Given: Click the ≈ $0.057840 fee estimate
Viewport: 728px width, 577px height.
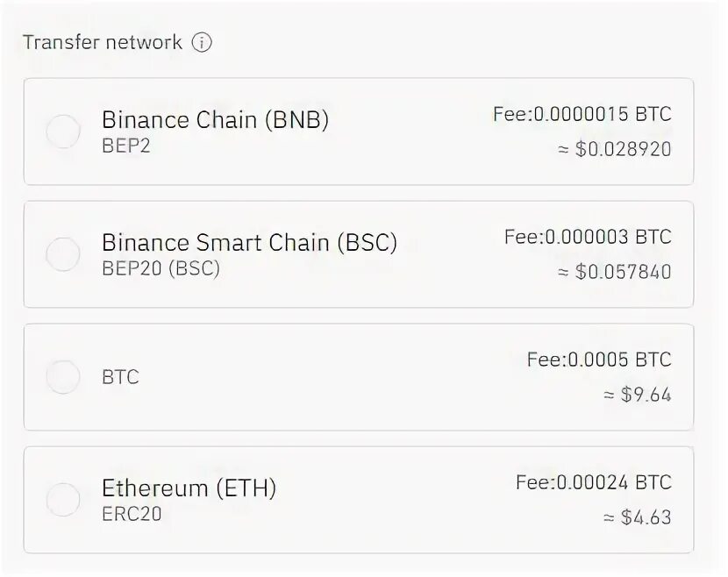Looking at the screenshot, I should click(x=614, y=272).
